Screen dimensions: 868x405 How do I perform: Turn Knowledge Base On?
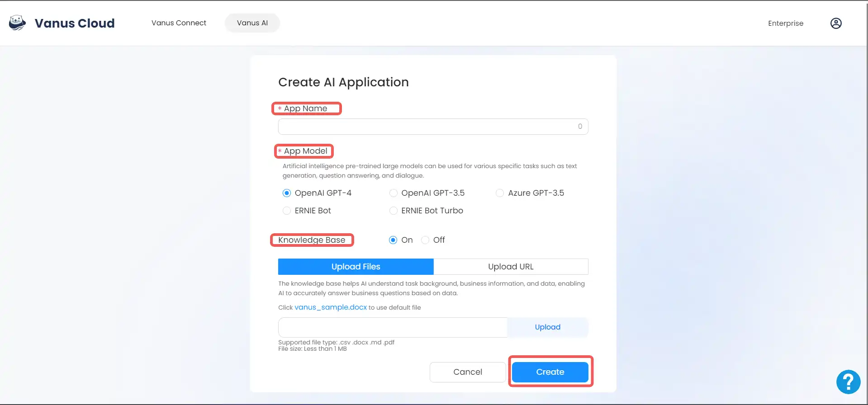(x=393, y=240)
